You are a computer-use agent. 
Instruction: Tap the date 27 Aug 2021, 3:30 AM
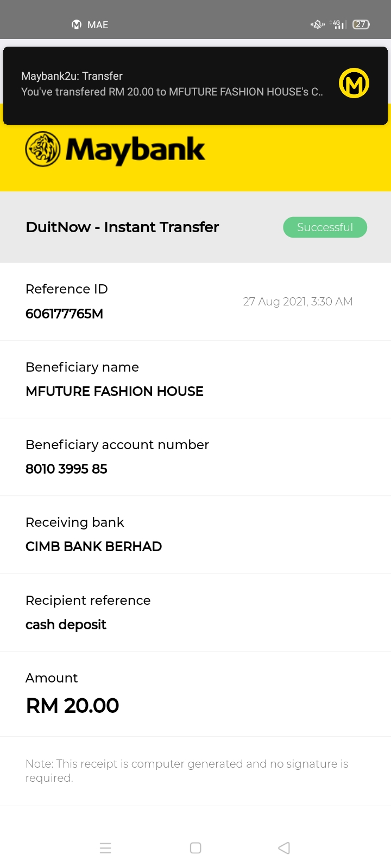pos(298,302)
